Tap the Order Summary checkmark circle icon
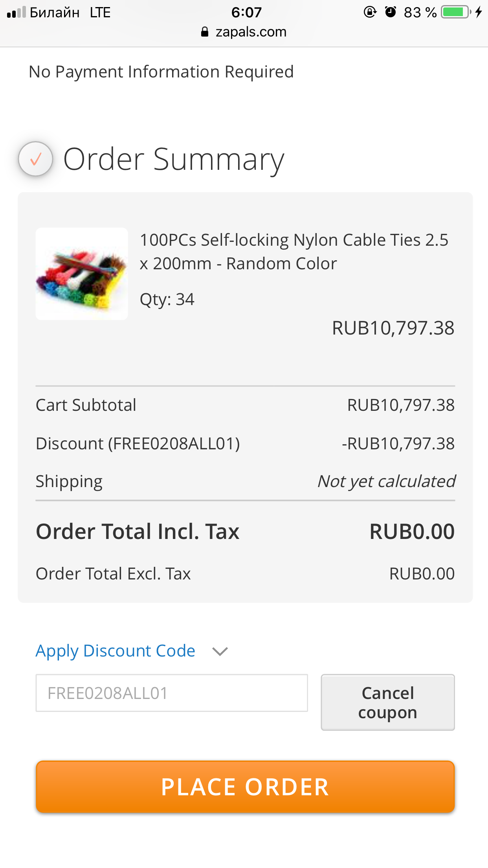 pyautogui.click(x=36, y=159)
